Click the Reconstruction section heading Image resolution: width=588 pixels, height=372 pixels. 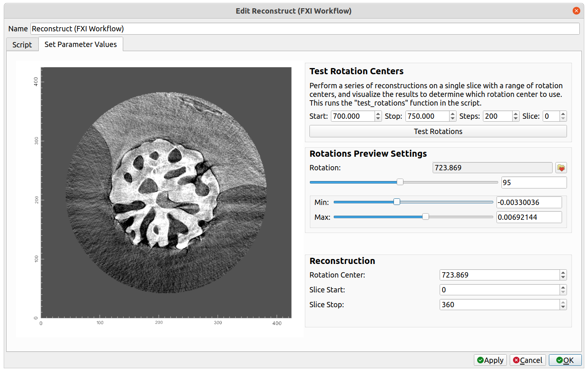click(342, 261)
